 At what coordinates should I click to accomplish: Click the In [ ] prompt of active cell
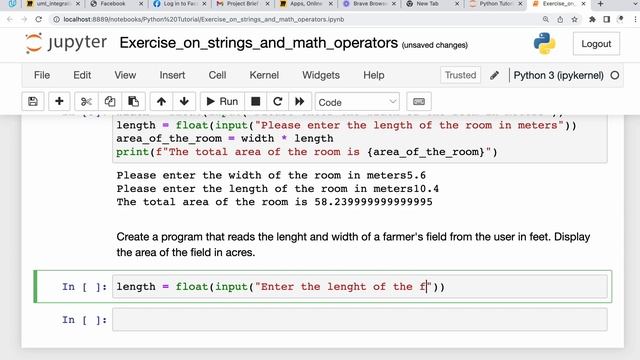84,287
